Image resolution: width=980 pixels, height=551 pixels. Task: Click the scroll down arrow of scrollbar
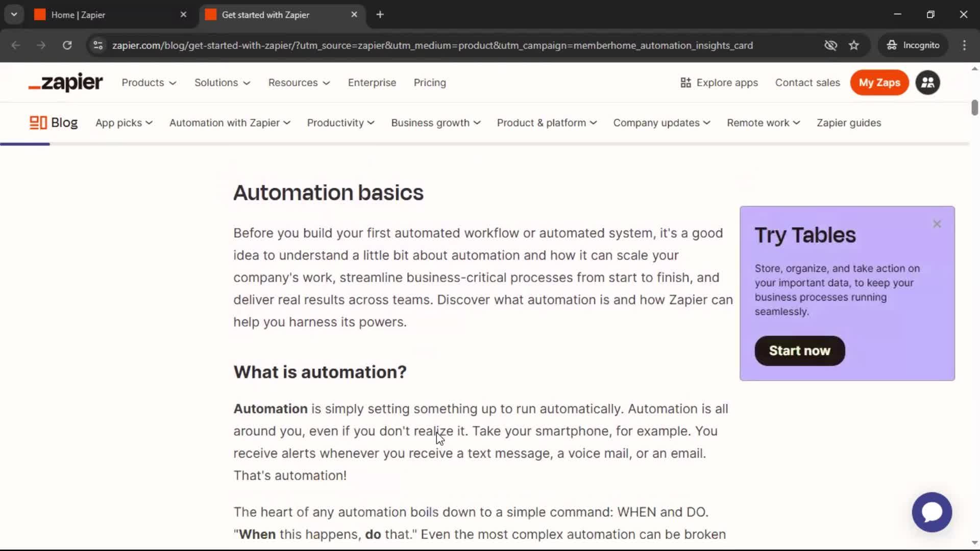click(974, 543)
